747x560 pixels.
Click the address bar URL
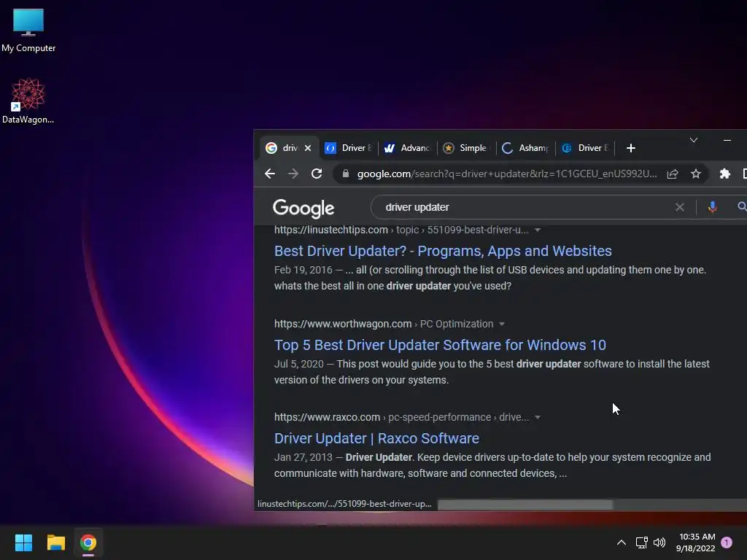pyautogui.click(x=507, y=174)
